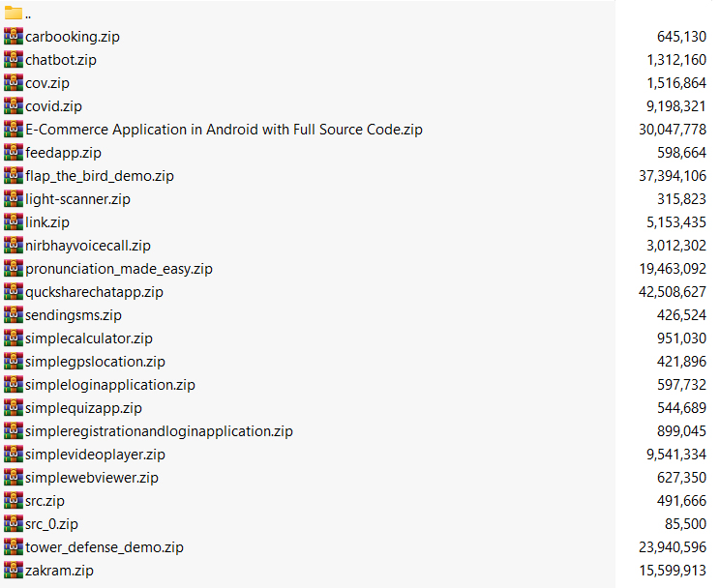720x588 pixels.
Task: Click the light-scanner.zip archive icon
Action: click(x=14, y=199)
